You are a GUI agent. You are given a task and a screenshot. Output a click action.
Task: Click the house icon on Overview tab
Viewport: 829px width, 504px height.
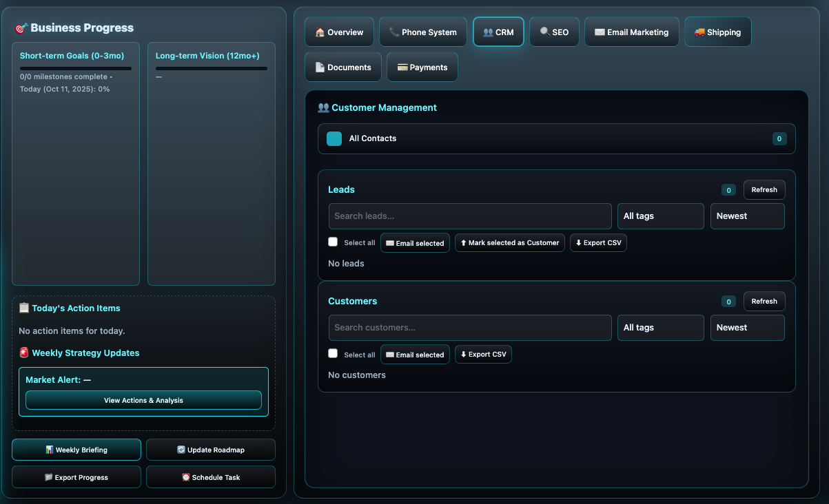click(320, 32)
